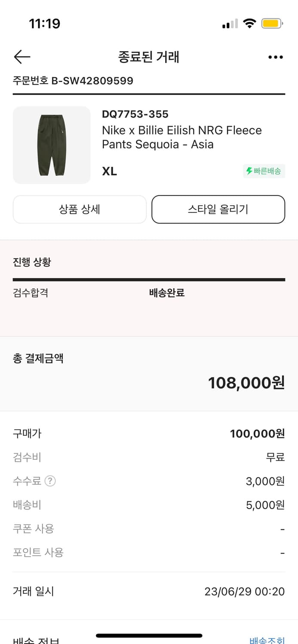The image size is (298, 644).
Task: Tap the 배송완료 delivery complete status
Action: [167, 293]
